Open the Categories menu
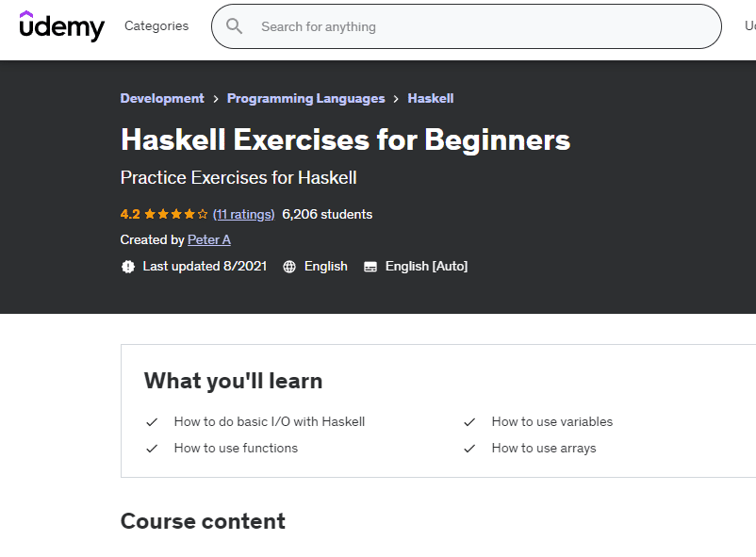This screenshot has height=557, width=756. [x=156, y=26]
